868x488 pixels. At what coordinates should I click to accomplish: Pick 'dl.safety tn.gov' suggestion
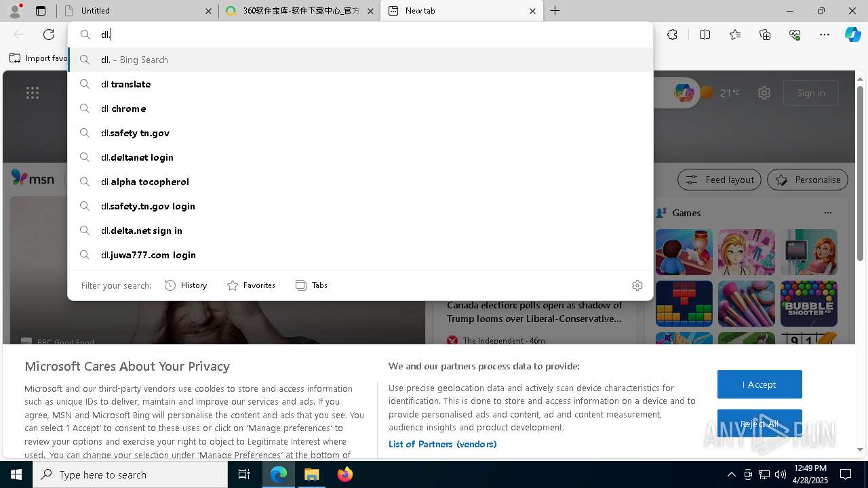pyautogui.click(x=360, y=133)
